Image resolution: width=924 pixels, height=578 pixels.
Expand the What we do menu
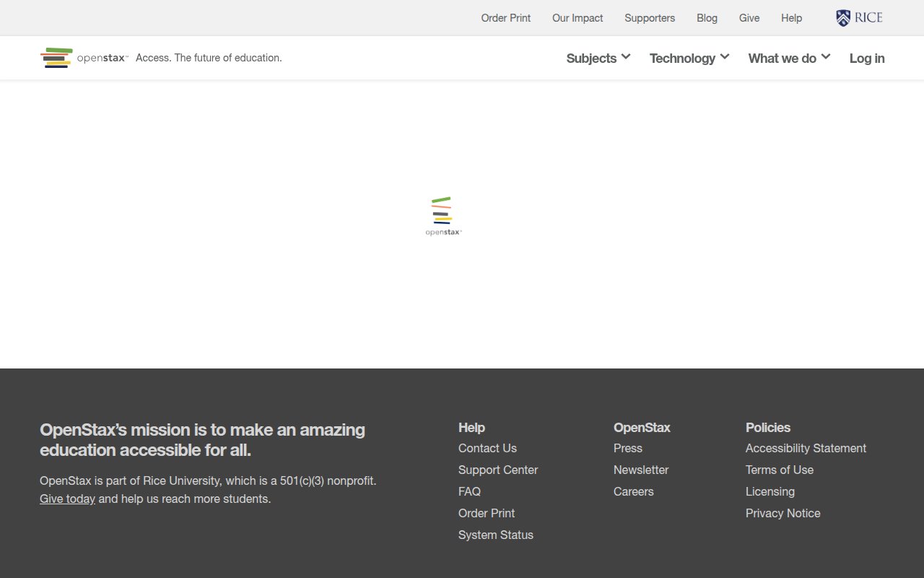[x=789, y=58]
